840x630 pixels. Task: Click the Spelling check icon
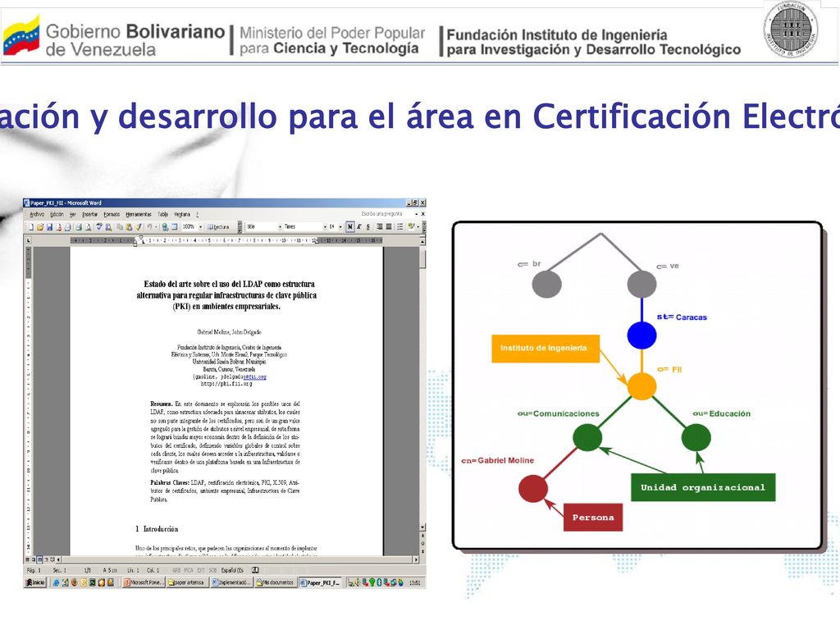pyautogui.click(x=99, y=226)
